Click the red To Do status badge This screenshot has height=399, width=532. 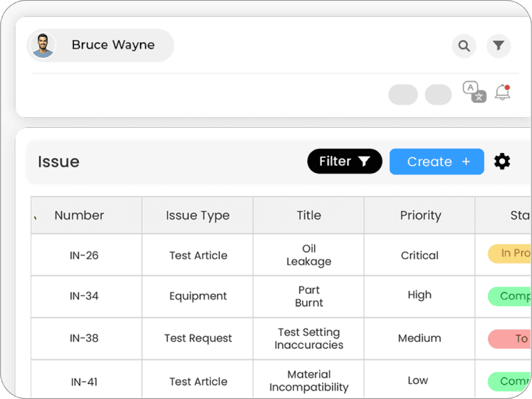(x=509, y=339)
